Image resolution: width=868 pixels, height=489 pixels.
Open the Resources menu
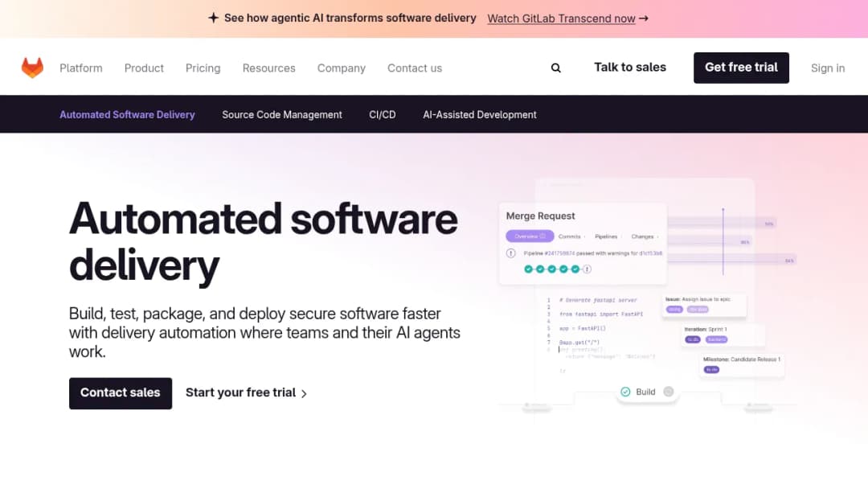click(269, 68)
